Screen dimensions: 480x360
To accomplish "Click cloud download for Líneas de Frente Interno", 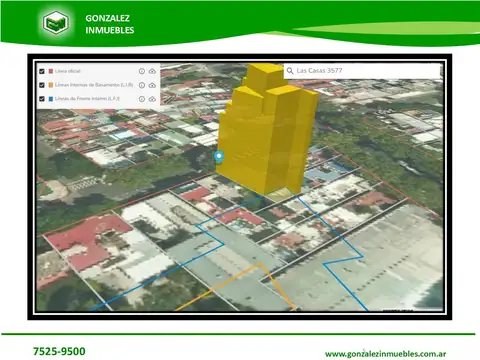I will pyautogui.click(x=152, y=99).
